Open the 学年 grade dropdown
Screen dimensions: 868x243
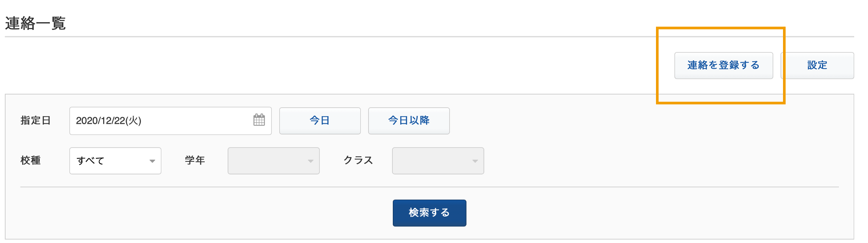(274, 161)
